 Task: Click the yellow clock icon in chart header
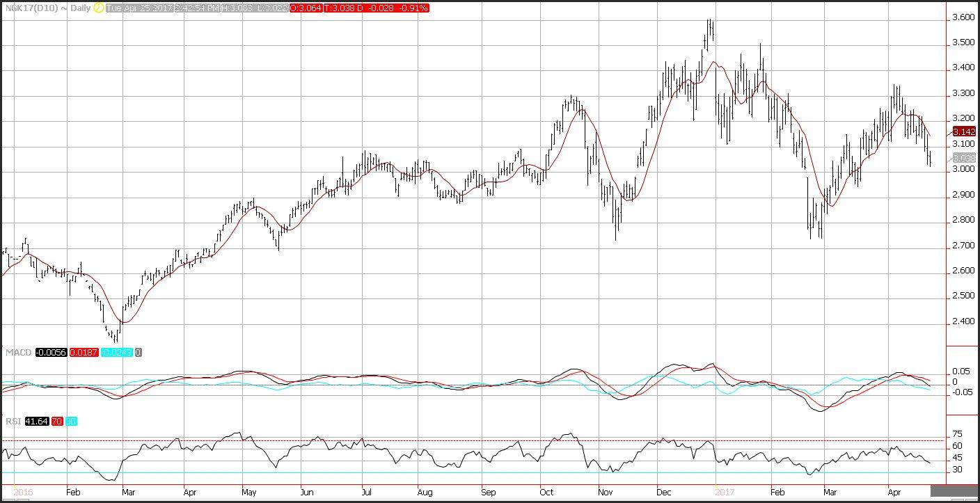pyautogui.click(x=98, y=8)
